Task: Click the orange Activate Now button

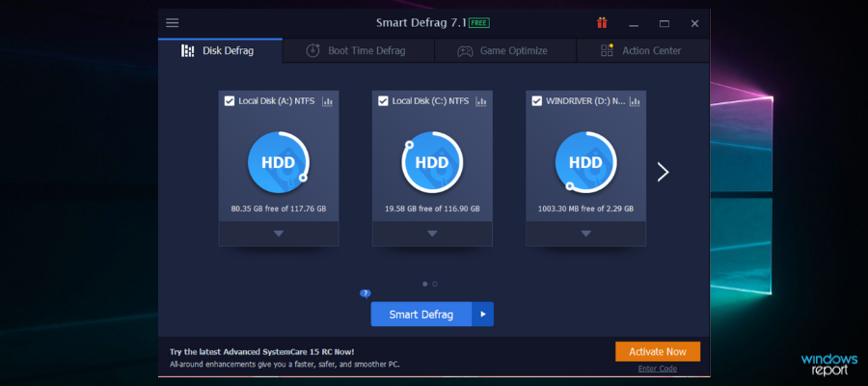Action: (x=658, y=351)
